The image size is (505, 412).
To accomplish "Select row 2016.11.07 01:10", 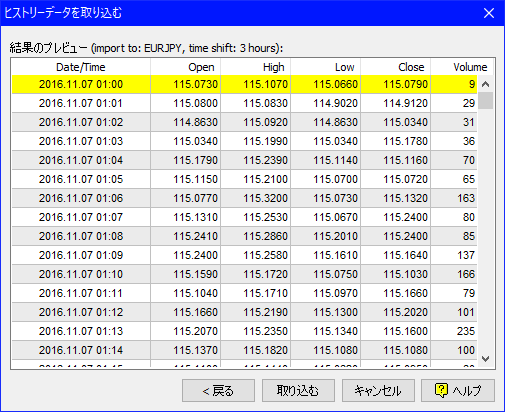I will pos(245,274).
